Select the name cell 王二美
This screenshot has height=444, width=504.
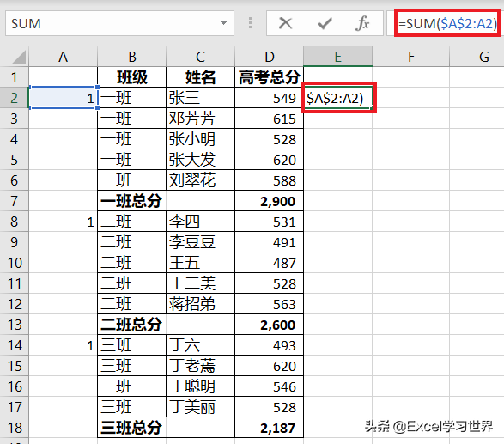(x=200, y=283)
